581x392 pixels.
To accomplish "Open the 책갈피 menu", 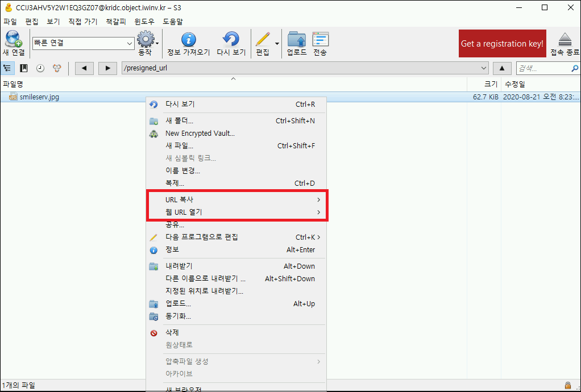I will pyautogui.click(x=116, y=22).
